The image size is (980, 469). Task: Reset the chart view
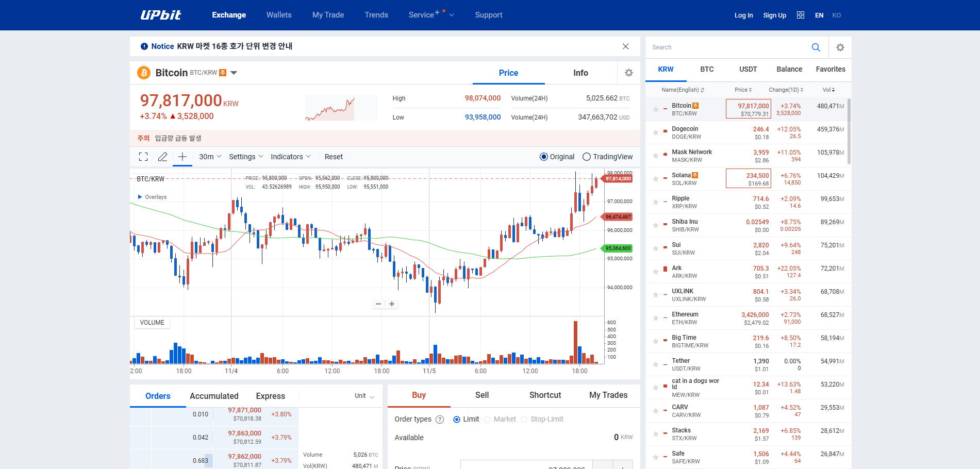click(x=334, y=157)
